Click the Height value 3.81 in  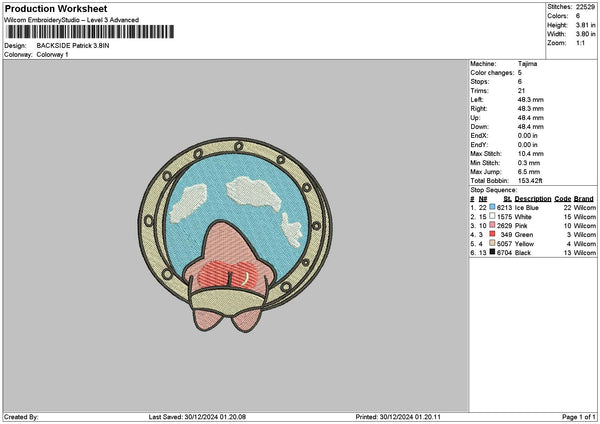pos(585,25)
